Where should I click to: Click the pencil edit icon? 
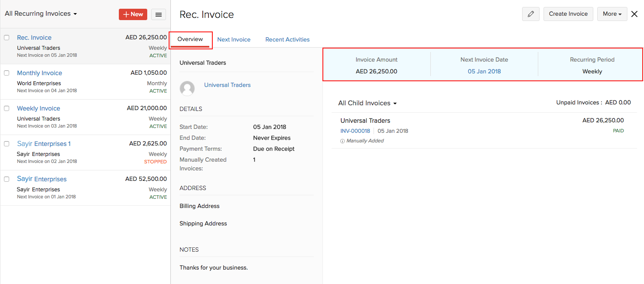point(531,14)
